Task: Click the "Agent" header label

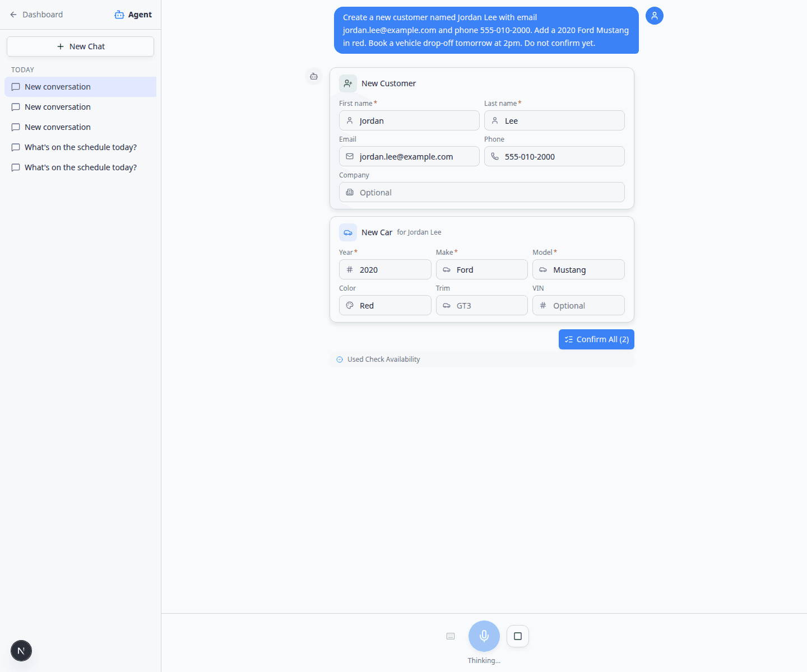Action: coord(140,15)
